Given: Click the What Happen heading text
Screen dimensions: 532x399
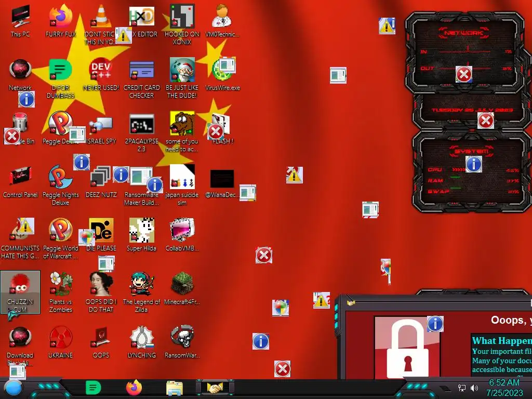Looking at the screenshot, I should point(502,341).
